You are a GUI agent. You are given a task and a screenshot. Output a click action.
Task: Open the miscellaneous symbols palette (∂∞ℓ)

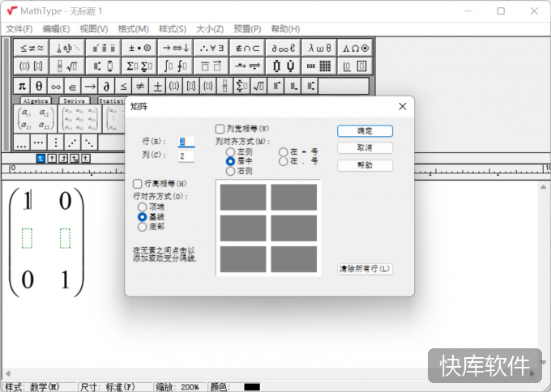coord(283,48)
